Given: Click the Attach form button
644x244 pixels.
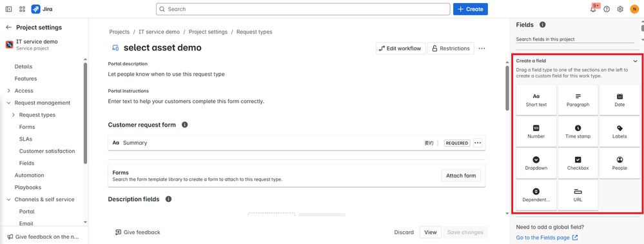Looking at the screenshot, I should click(x=461, y=176).
